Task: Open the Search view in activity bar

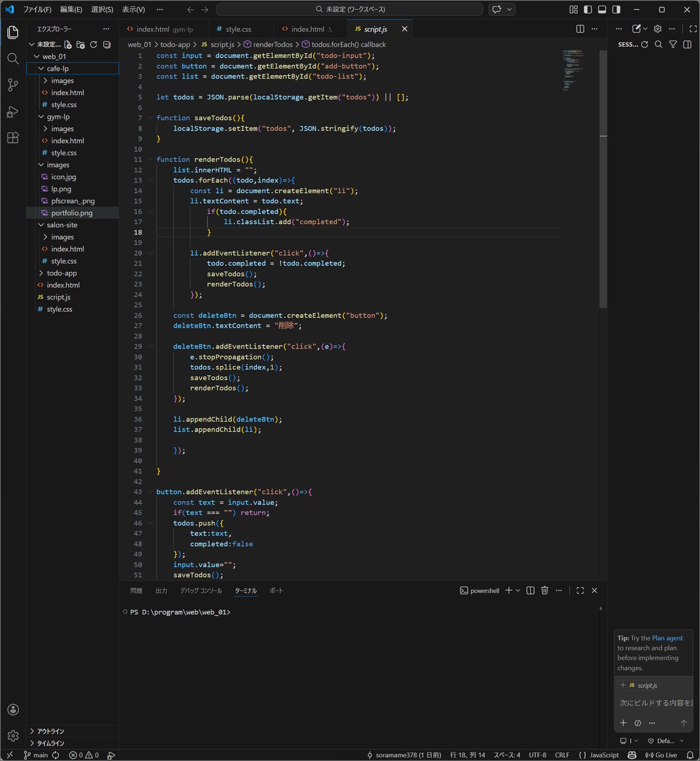Action: click(x=13, y=59)
